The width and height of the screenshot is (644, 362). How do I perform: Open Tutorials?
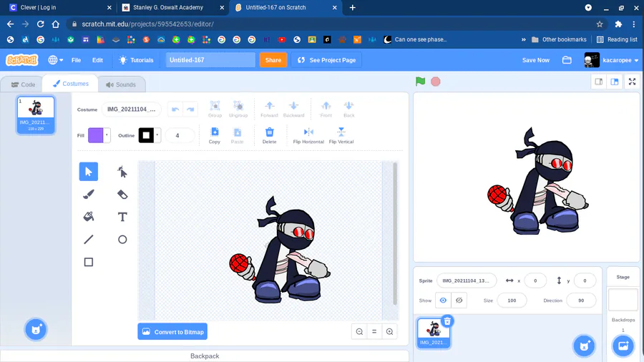click(136, 60)
